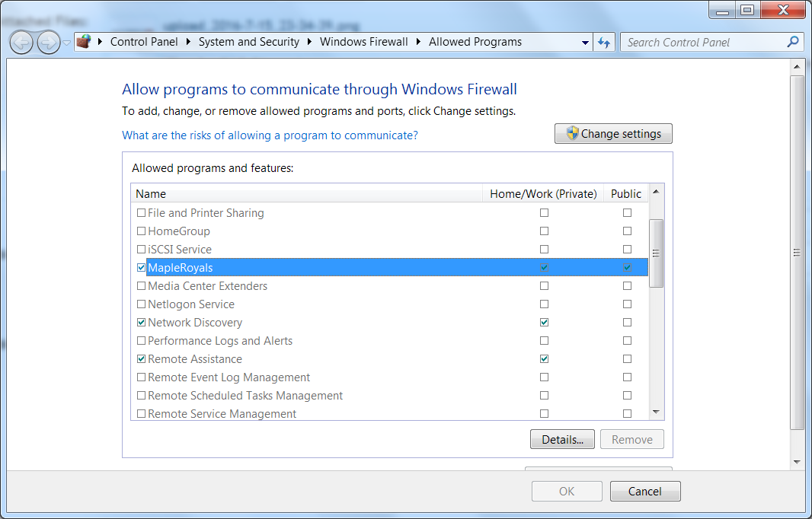
Task: Click the OK button
Action: click(x=567, y=491)
